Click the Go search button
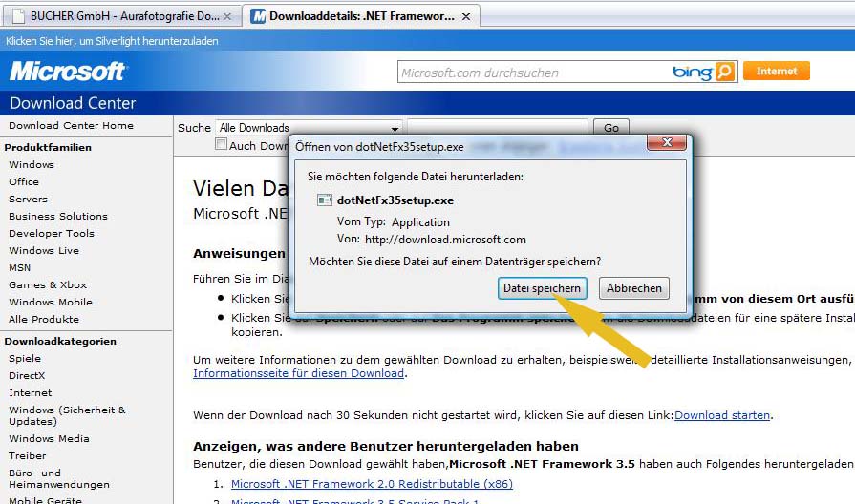This screenshot has height=504, width=855. 611,128
